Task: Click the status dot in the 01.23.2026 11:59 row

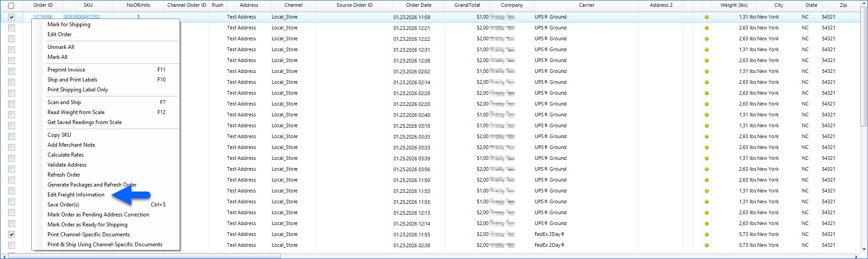Action: [707, 17]
